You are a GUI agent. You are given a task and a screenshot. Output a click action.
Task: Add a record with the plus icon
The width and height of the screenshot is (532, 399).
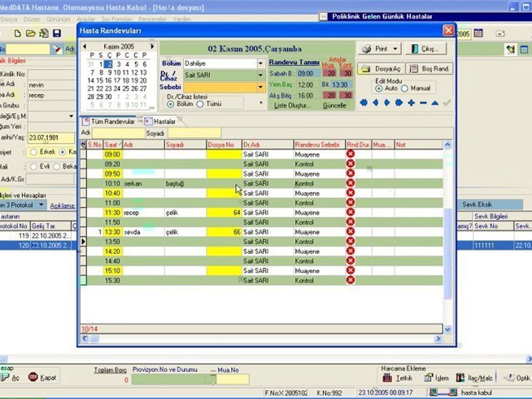(411, 103)
